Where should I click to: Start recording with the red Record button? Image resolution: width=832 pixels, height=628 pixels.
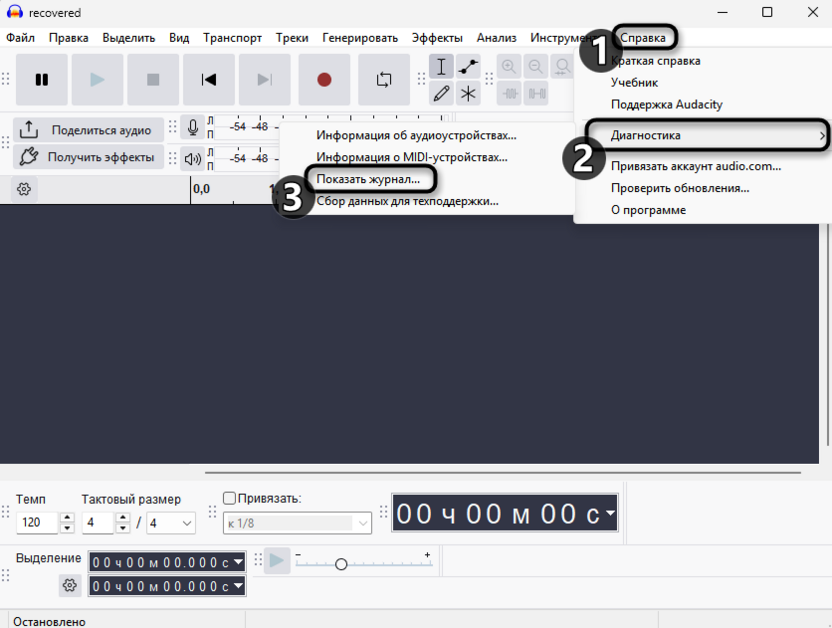pyautogui.click(x=324, y=80)
